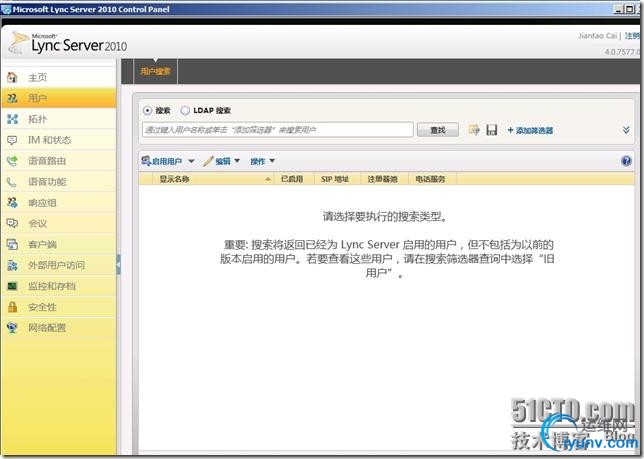Click the blue help question mark icon
The width and height of the screenshot is (644, 459).
click(x=626, y=161)
